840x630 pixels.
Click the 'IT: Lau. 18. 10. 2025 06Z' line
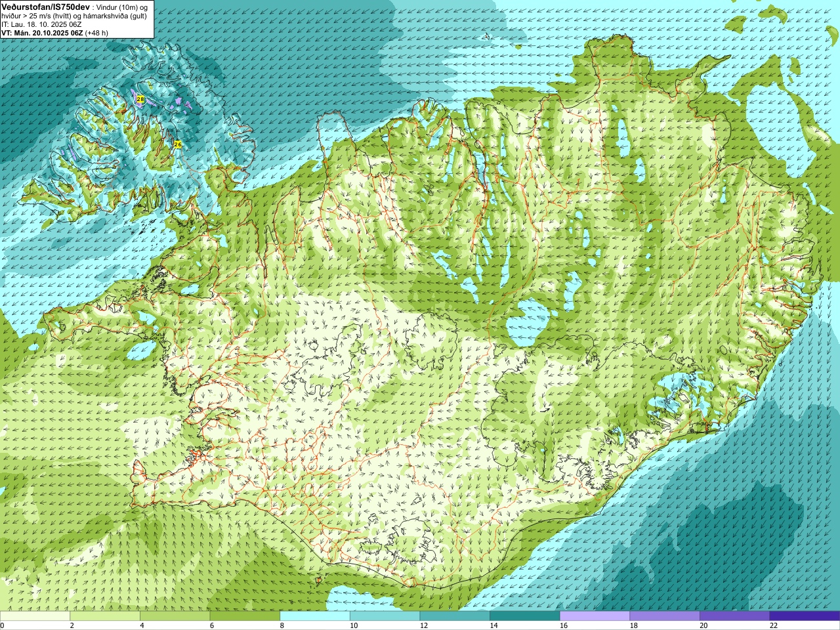coord(41,24)
